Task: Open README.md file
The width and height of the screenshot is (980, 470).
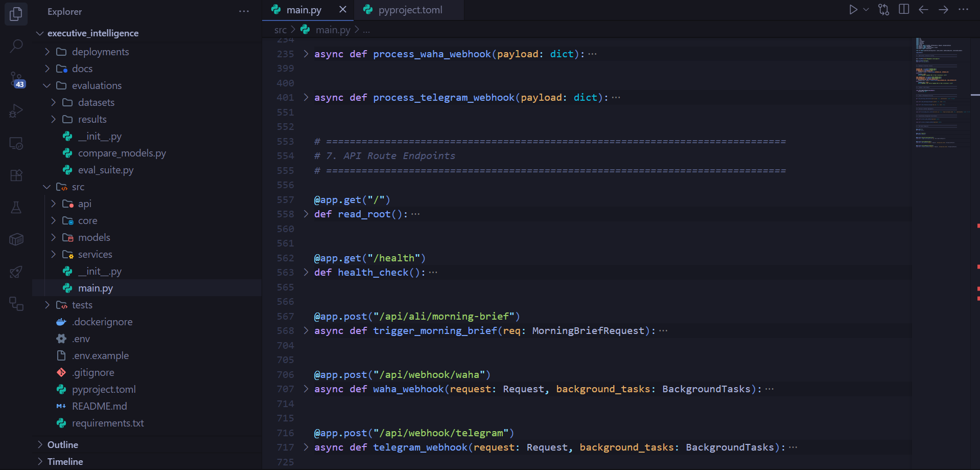Action: click(99, 406)
